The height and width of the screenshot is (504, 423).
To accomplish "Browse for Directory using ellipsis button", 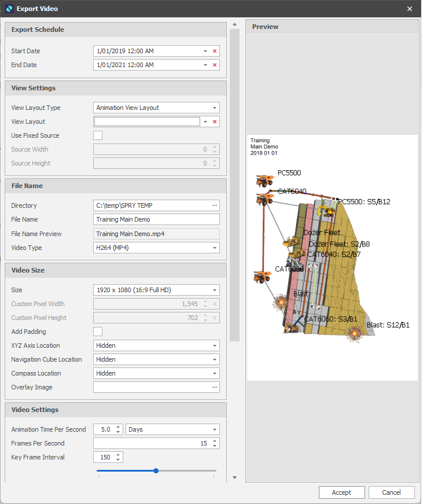I will click(x=215, y=205).
